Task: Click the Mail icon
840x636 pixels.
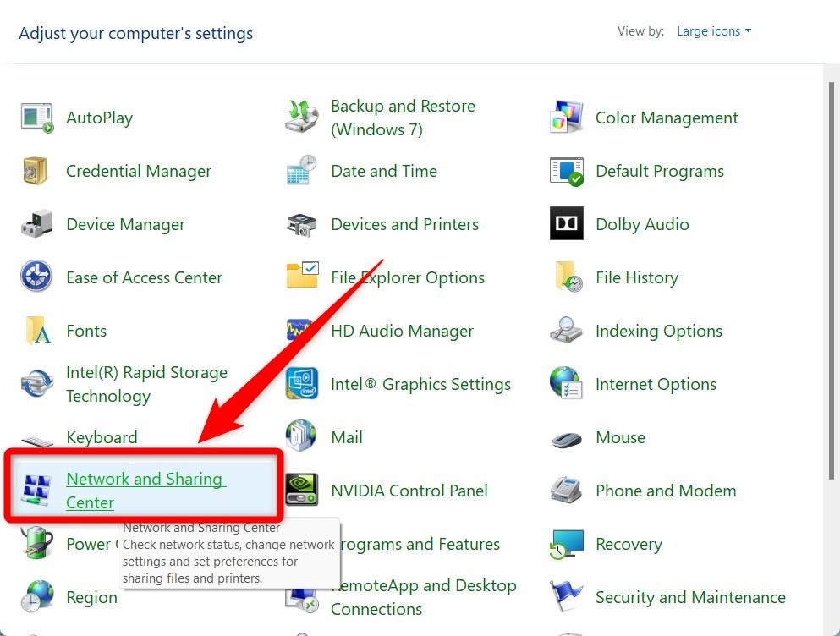Action: [x=301, y=436]
